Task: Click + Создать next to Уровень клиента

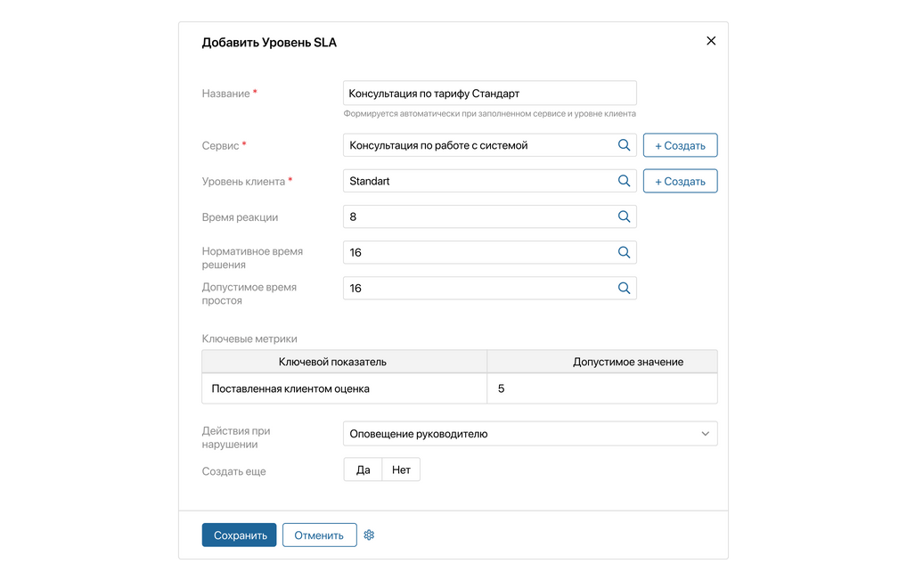Action: point(681,181)
